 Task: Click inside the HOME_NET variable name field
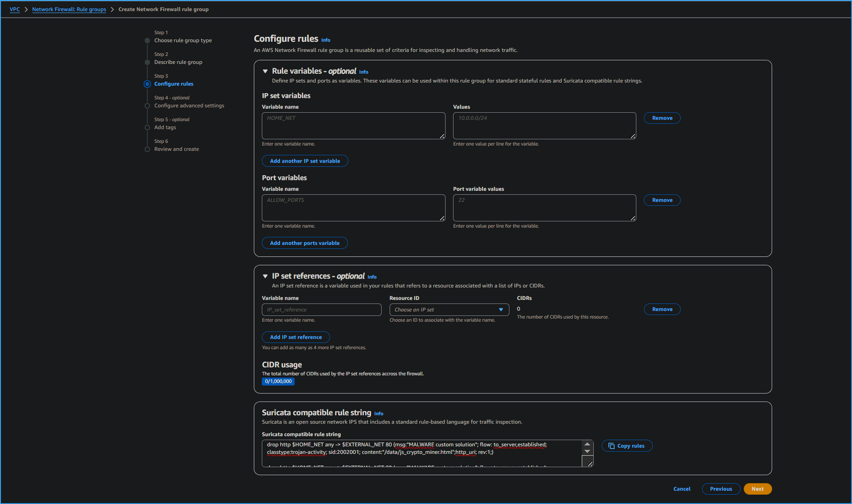(353, 126)
